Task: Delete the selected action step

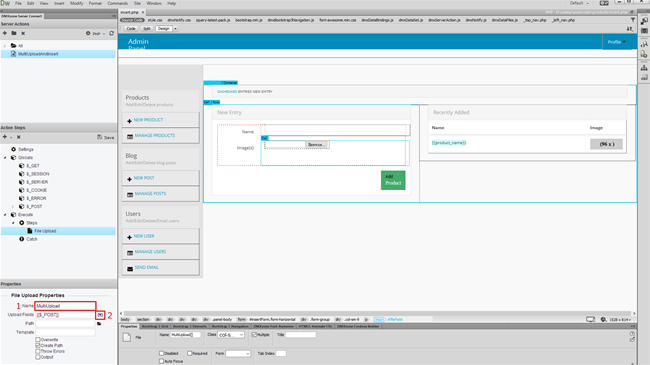Action: (x=18, y=137)
